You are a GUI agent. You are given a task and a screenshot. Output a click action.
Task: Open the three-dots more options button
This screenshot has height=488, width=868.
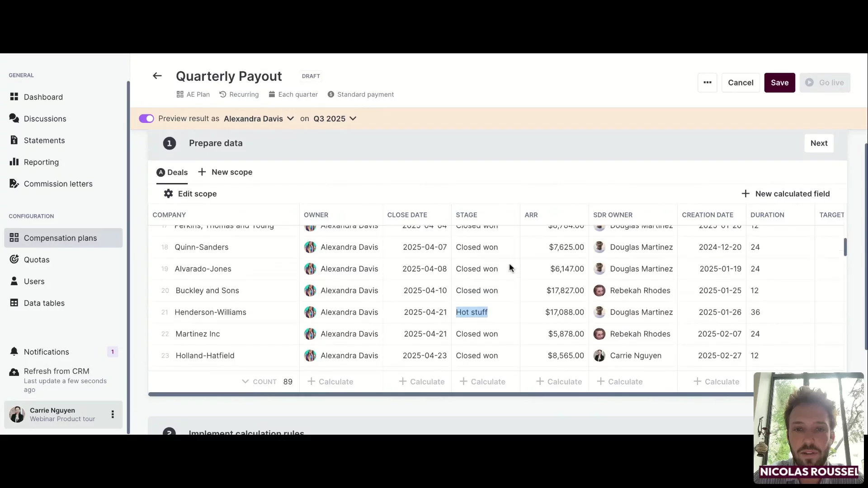coord(708,83)
